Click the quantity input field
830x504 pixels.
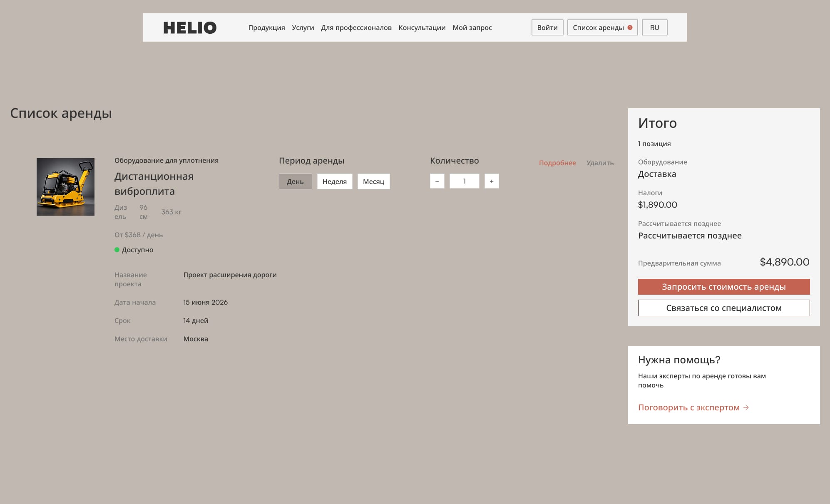coord(464,181)
